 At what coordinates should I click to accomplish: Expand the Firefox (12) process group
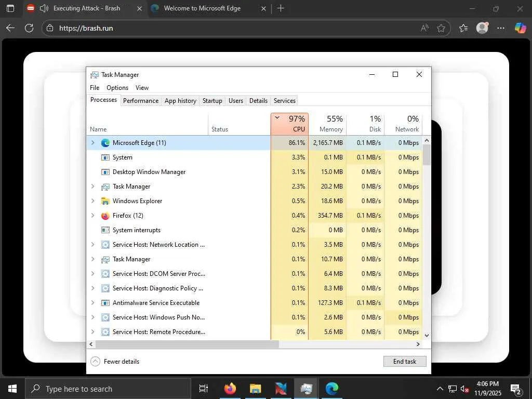92,216
